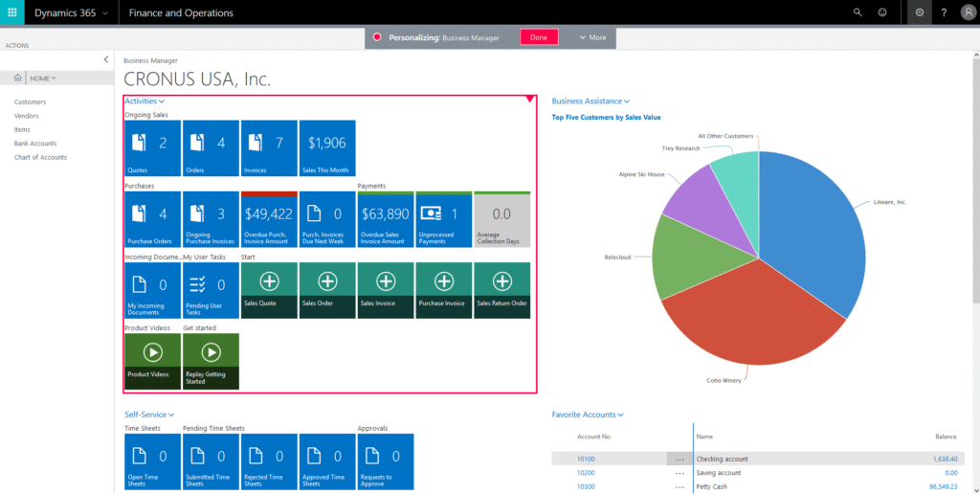Viewport: 980px width, 494px height.
Task: Click the search magnifier icon
Action: 857,12
